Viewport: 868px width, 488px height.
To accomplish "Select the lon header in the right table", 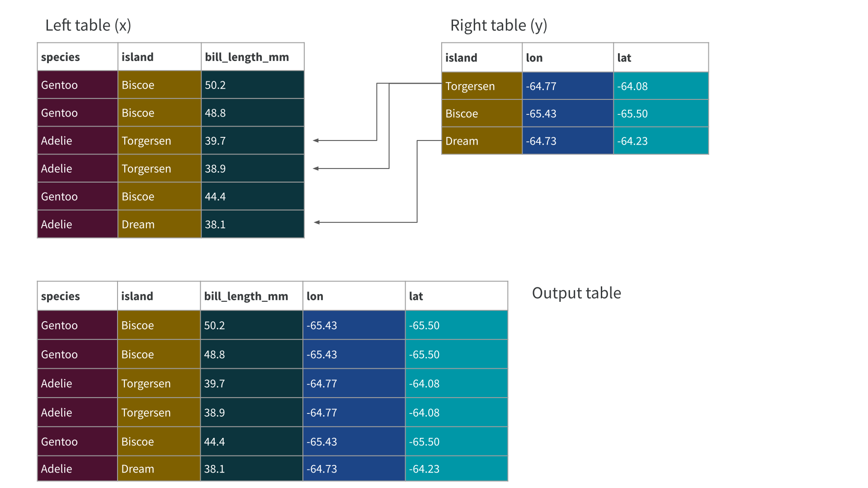I will [567, 57].
